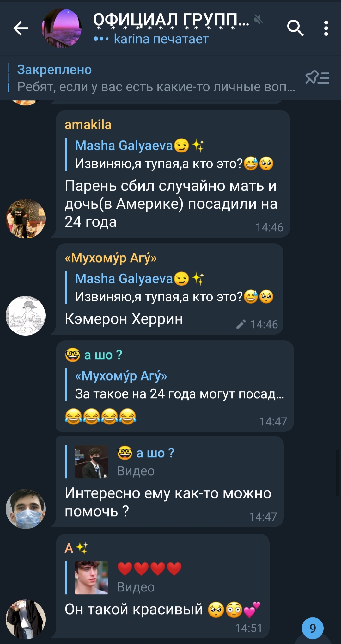341x644 pixels.
Task: Jump to bottom via the 9 unread button
Action: [x=313, y=628]
